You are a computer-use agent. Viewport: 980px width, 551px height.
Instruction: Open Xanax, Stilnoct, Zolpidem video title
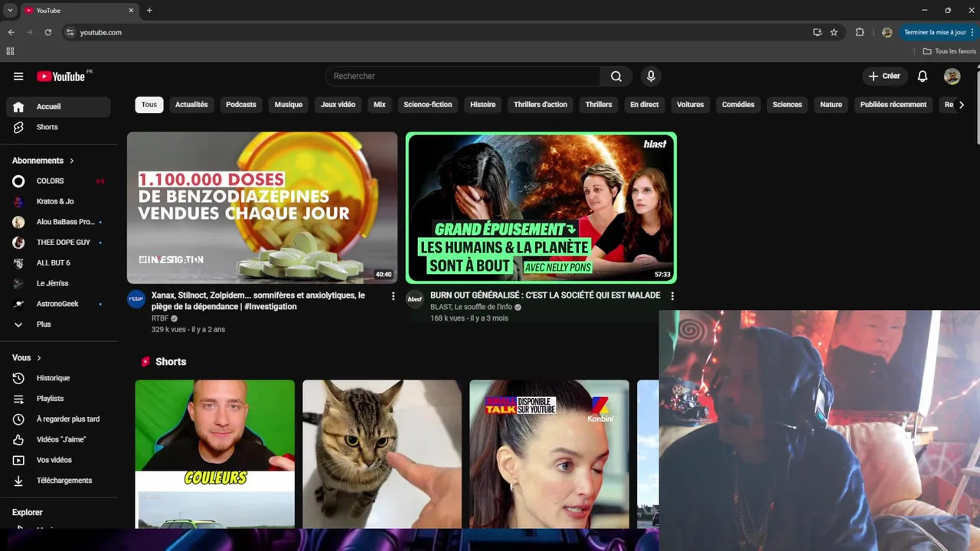258,301
